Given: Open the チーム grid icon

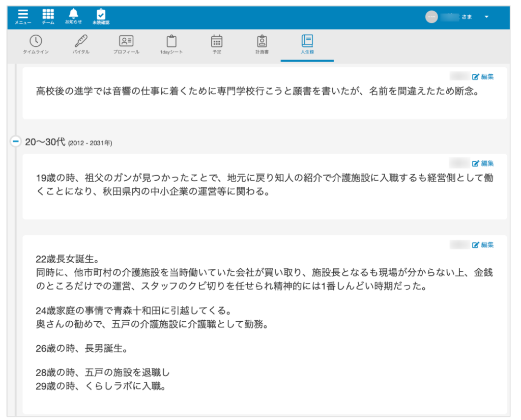Looking at the screenshot, I should 48,15.
